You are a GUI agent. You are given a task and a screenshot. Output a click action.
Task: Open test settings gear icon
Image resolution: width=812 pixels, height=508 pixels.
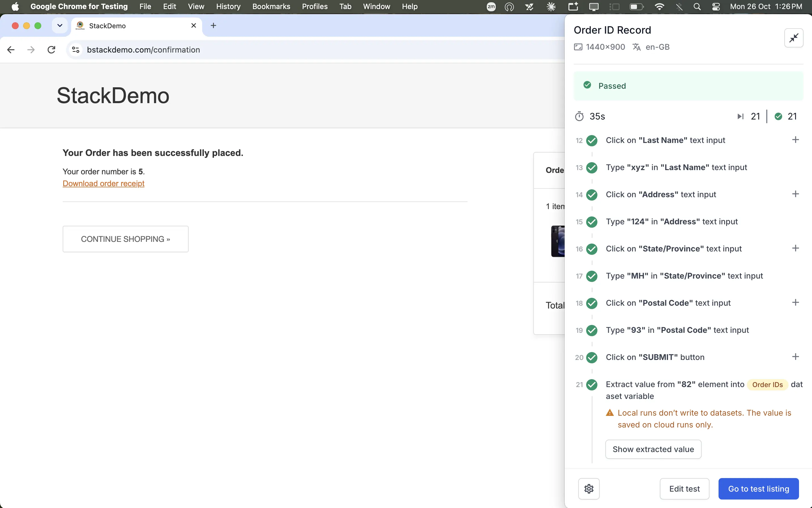pyautogui.click(x=589, y=489)
